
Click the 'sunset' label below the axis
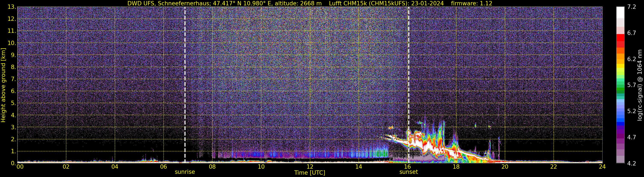408,172
